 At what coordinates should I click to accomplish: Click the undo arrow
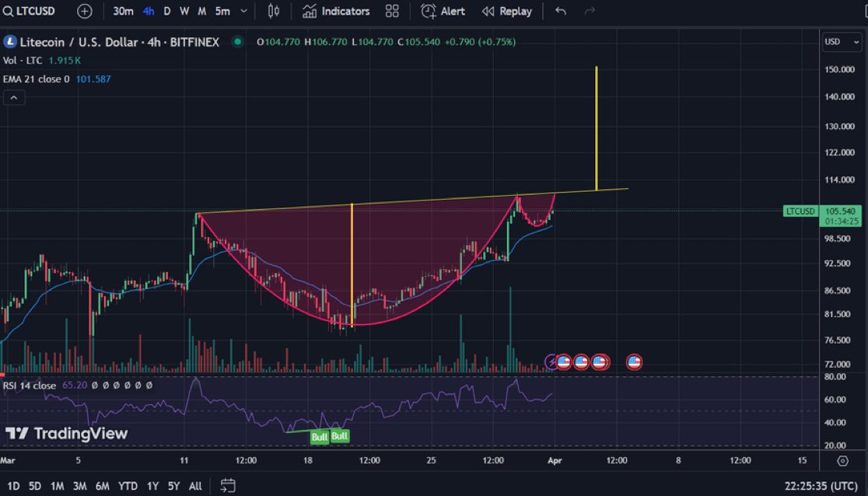560,11
